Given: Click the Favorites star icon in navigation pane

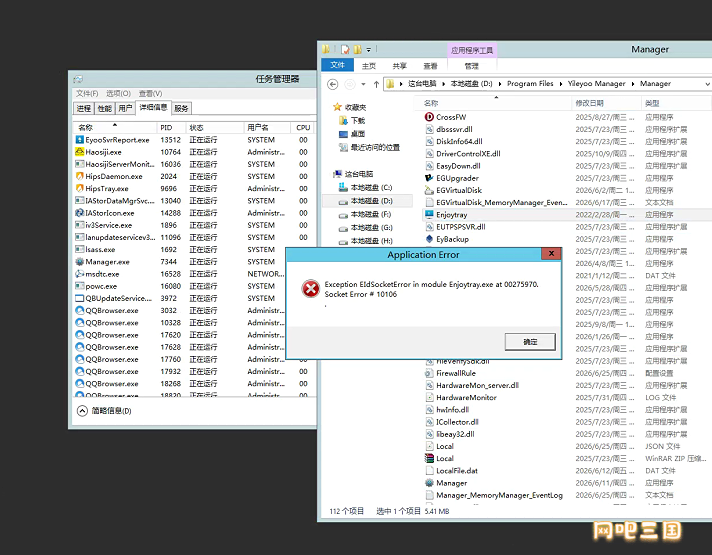Looking at the screenshot, I should click(337, 107).
